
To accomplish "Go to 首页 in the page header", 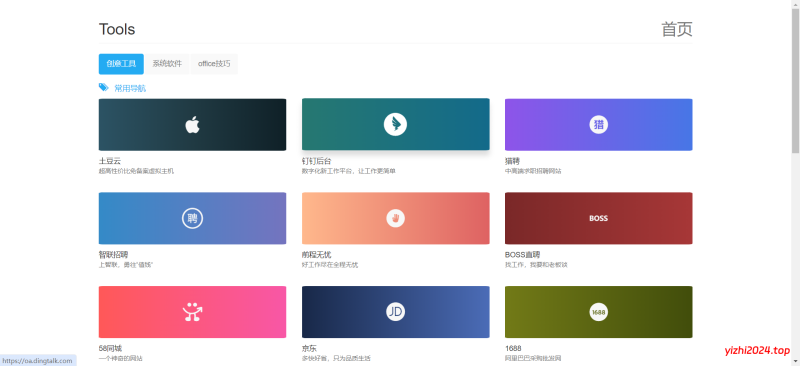I will click(x=677, y=29).
